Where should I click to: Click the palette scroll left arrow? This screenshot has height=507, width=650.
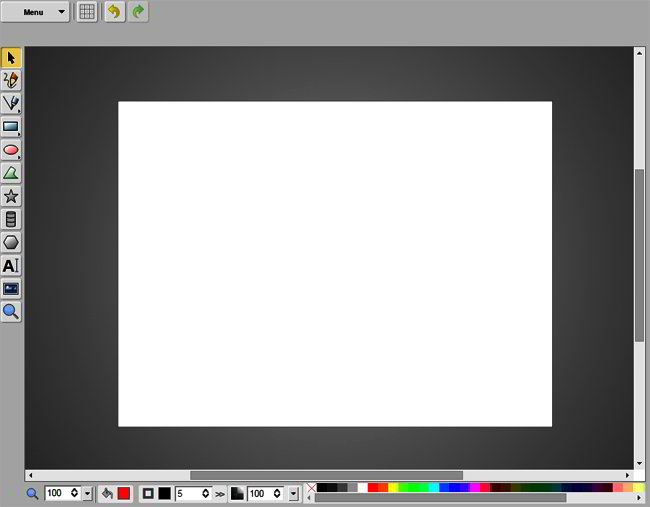309,498
